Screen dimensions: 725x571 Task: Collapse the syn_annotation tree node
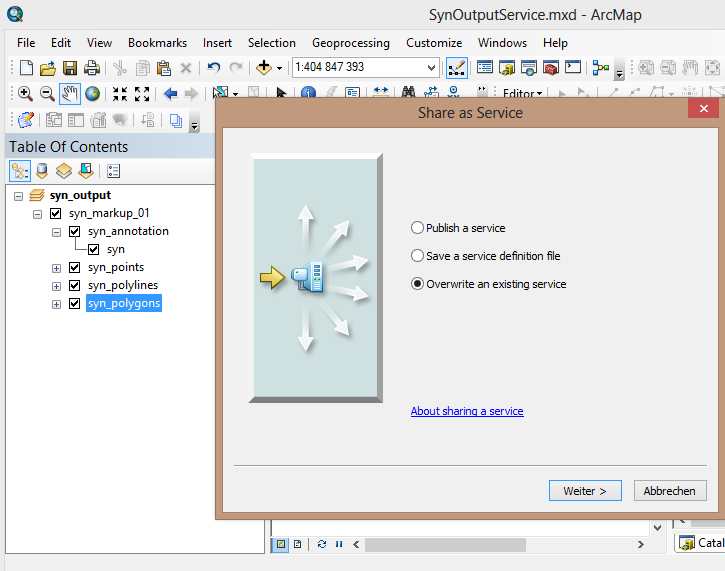(x=57, y=232)
